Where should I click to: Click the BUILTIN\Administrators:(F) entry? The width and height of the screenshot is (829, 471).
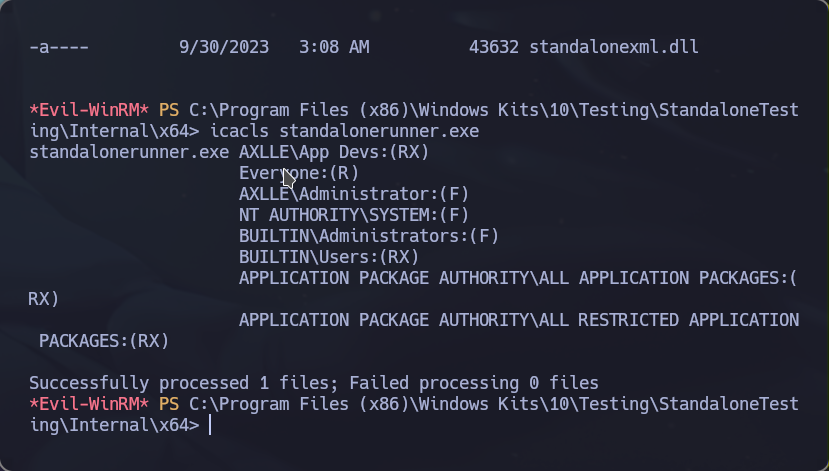click(369, 236)
